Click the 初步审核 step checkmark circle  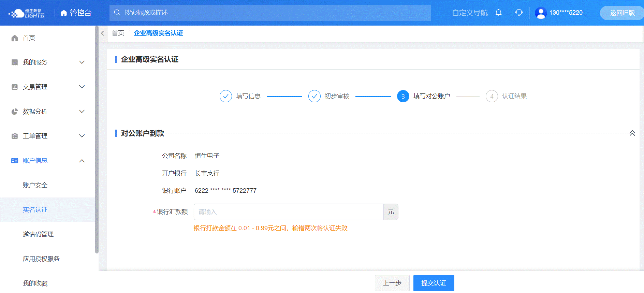[314, 96]
